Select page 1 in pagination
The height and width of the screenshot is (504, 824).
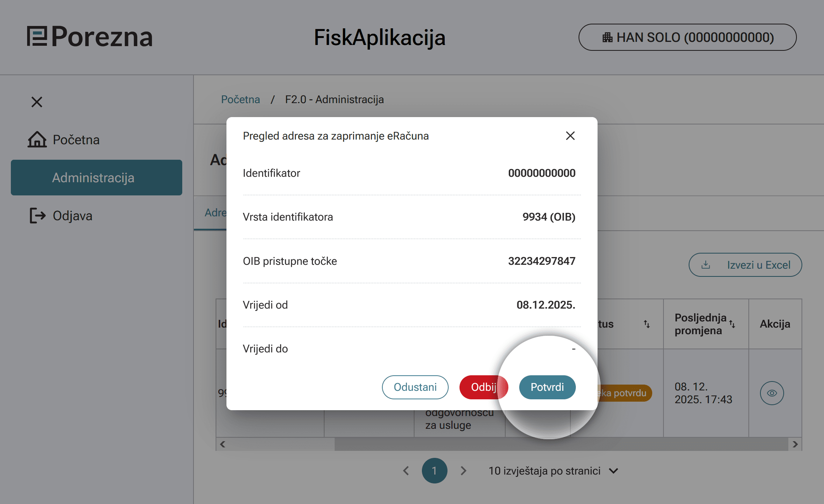[x=434, y=471]
